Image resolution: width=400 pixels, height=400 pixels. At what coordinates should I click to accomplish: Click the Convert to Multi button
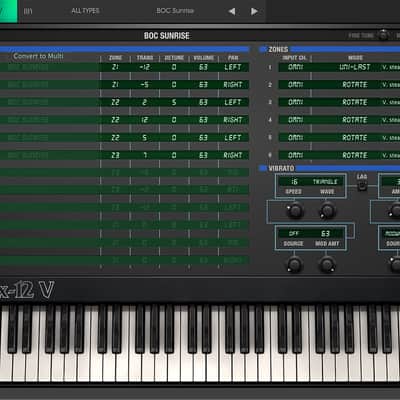[x=38, y=56]
